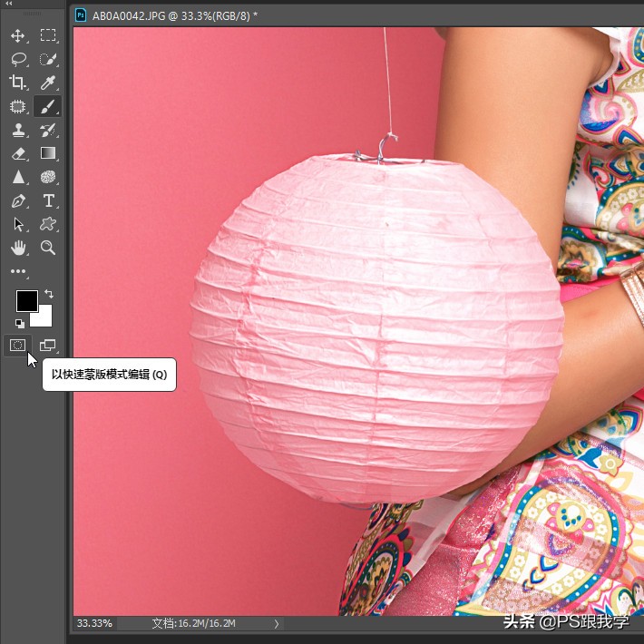Open the black foreground color swatch
This screenshot has width=644, height=644.
(25, 300)
